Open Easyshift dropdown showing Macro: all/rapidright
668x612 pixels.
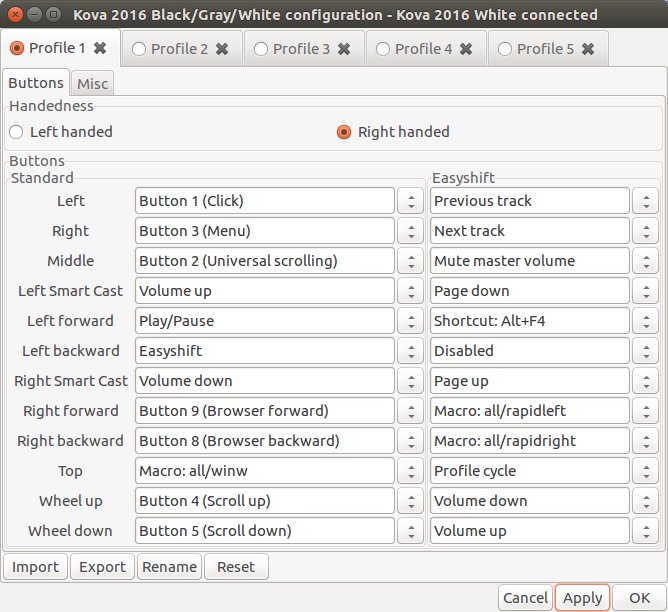530,441
